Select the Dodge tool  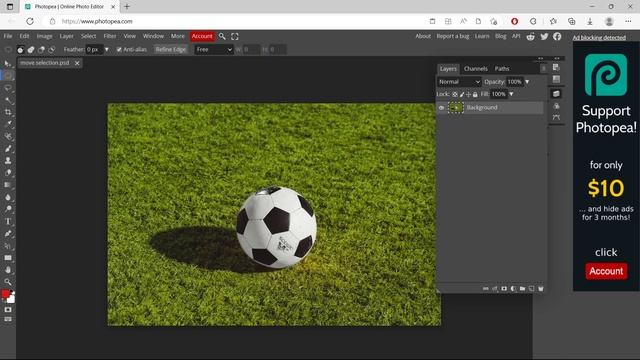tap(8, 209)
